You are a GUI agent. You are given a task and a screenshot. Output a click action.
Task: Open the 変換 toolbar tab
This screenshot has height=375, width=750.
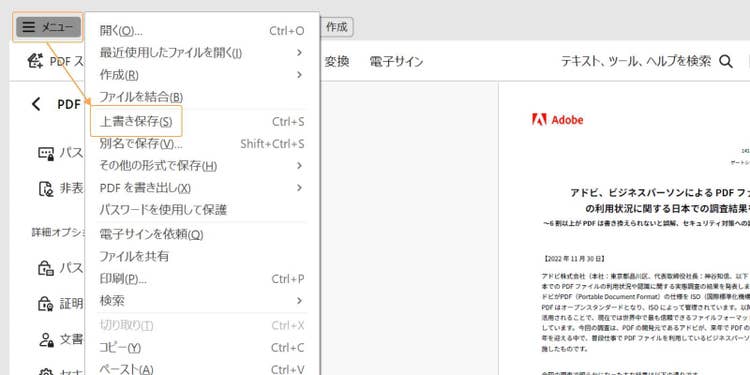[x=337, y=62]
